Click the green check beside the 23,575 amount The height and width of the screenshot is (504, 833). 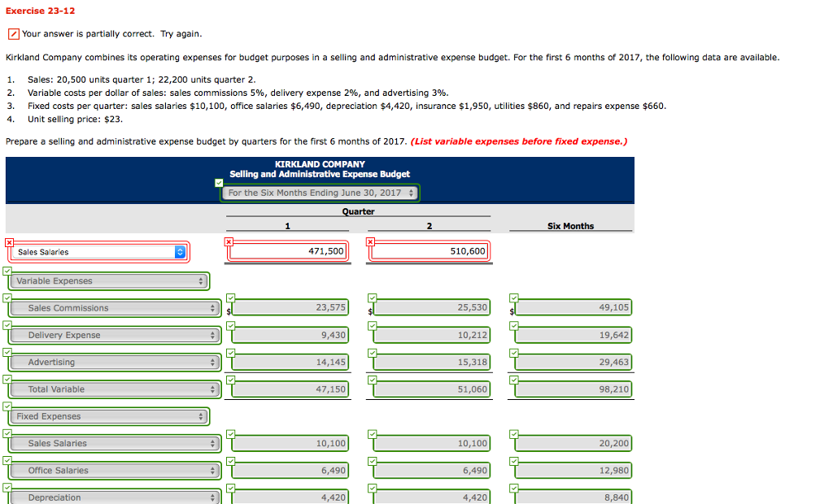point(231,297)
